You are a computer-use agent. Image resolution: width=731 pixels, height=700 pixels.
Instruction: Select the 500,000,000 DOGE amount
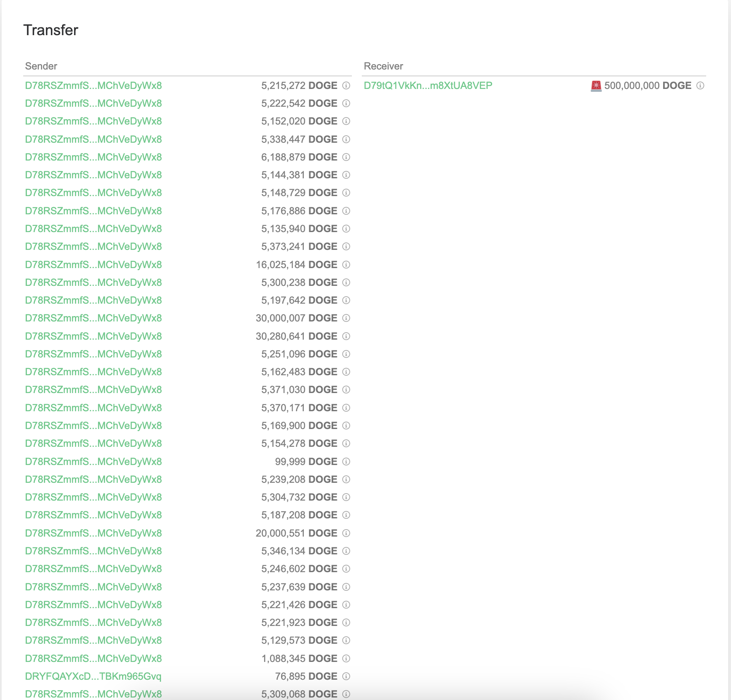[x=648, y=86]
